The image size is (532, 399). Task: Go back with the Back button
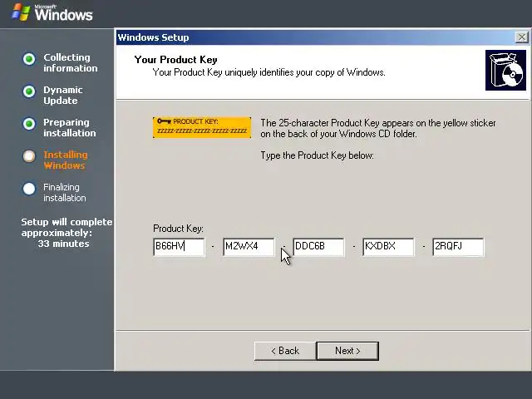click(285, 351)
